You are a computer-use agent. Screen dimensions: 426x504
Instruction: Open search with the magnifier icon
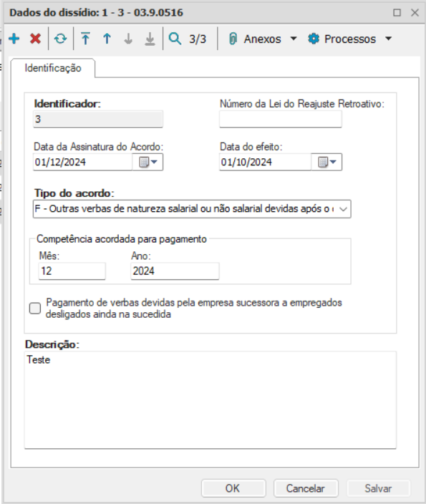point(175,39)
